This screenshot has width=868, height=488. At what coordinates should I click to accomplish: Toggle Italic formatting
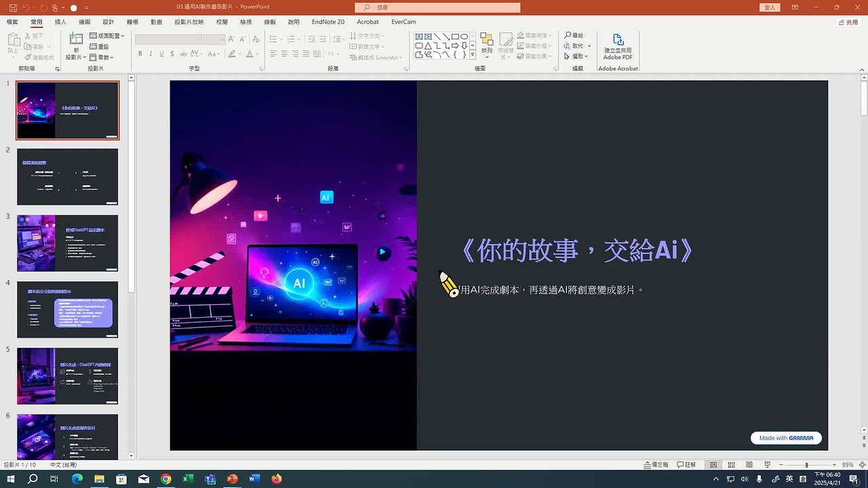[x=151, y=54]
